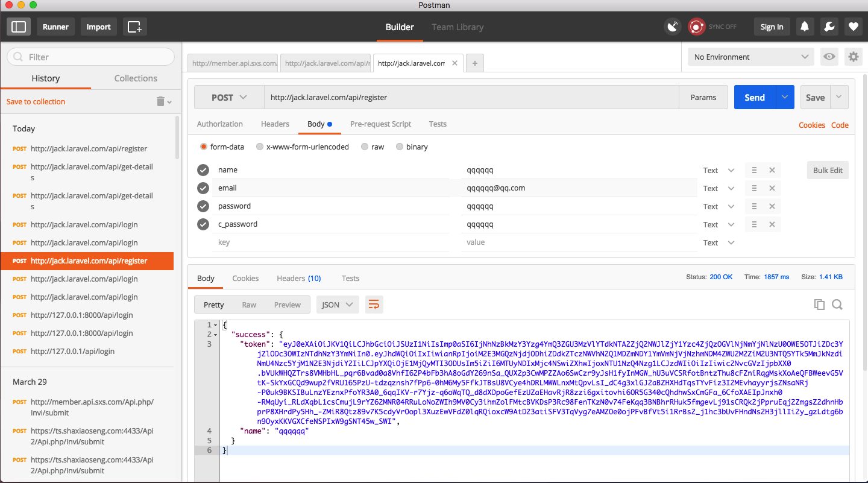This screenshot has width=868, height=483.
Task: Remove the c_password parameter row
Action: (772, 224)
